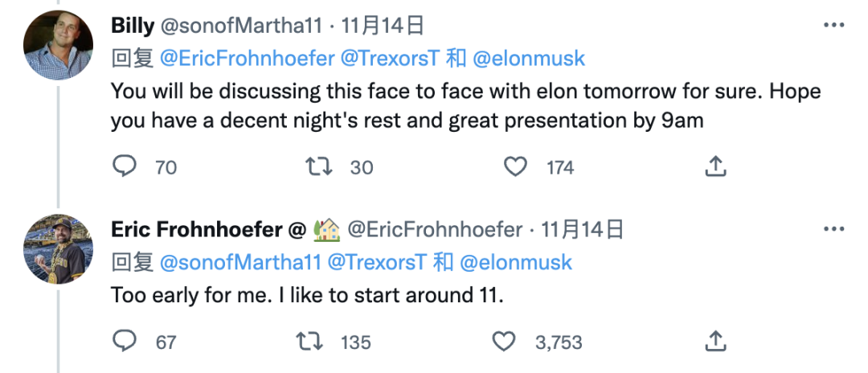The image size is (868, 373).
Task: Click the Billy display name
Action: 132,26
